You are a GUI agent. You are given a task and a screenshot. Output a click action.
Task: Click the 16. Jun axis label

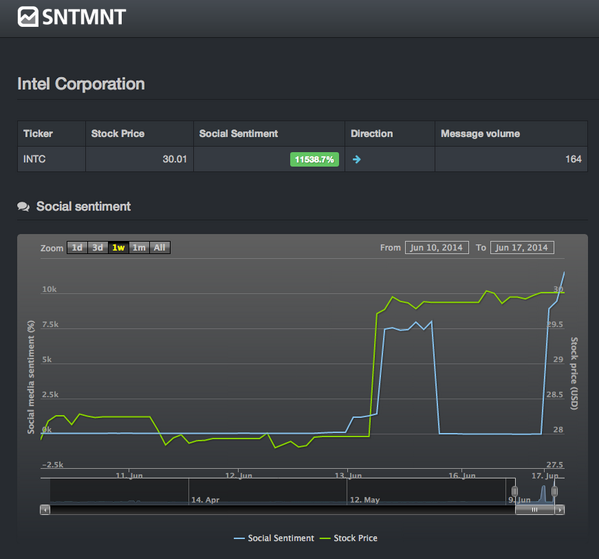(462, 475)
